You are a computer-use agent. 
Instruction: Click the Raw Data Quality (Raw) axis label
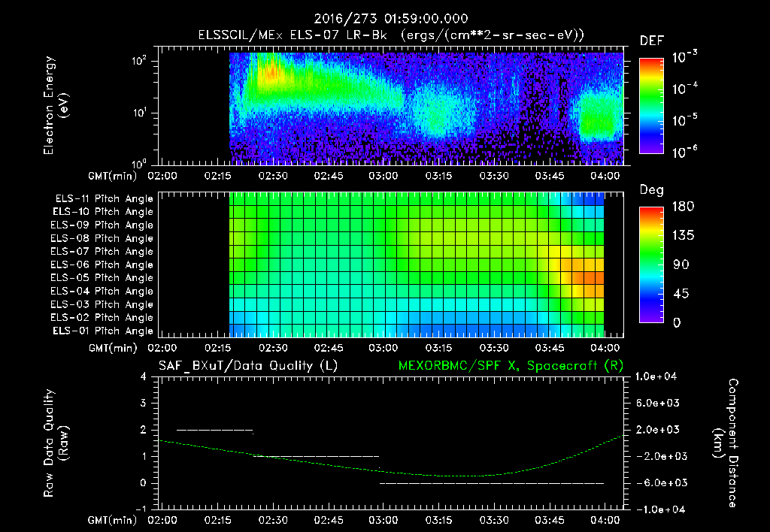coord(56,443)
